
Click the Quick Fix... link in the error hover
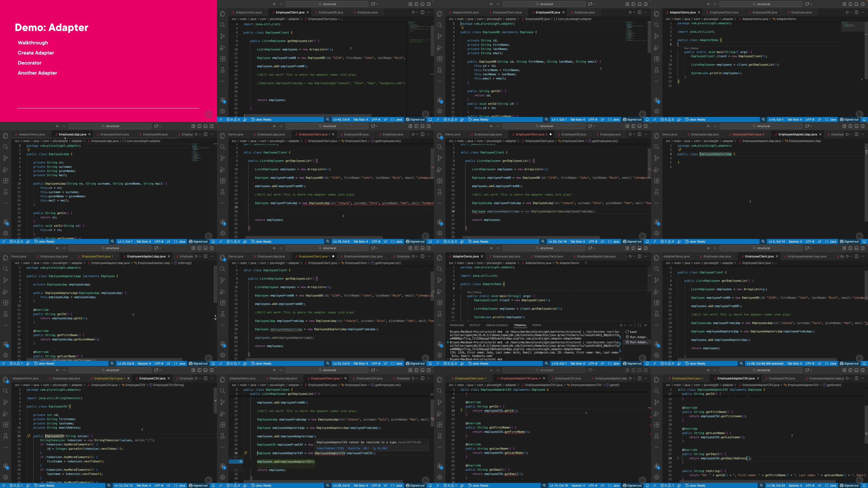click(x=358, y=448)
